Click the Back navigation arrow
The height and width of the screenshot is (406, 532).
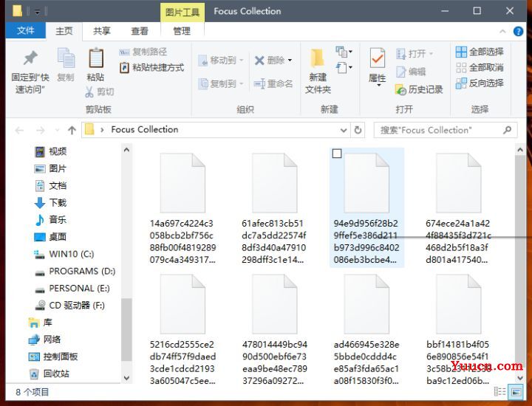19,130
